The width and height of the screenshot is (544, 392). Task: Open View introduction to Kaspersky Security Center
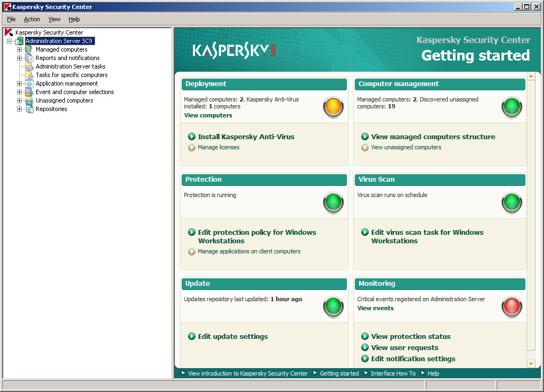click(x=248, y=373)
